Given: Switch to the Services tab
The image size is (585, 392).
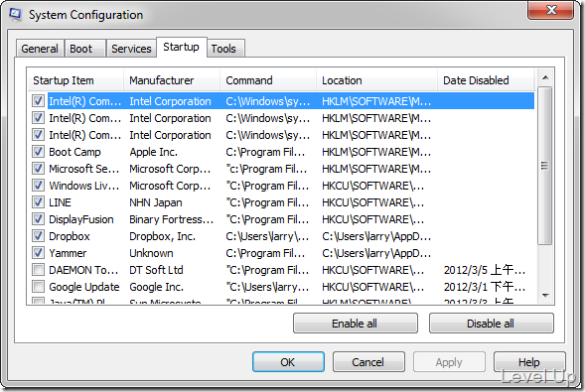Looking at the screenshot, I should [131, 49].
